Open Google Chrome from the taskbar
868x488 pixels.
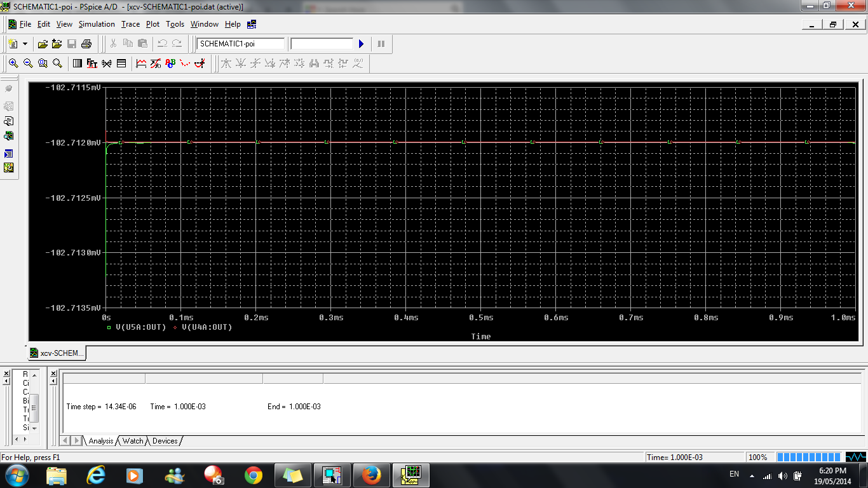point(253,475)
